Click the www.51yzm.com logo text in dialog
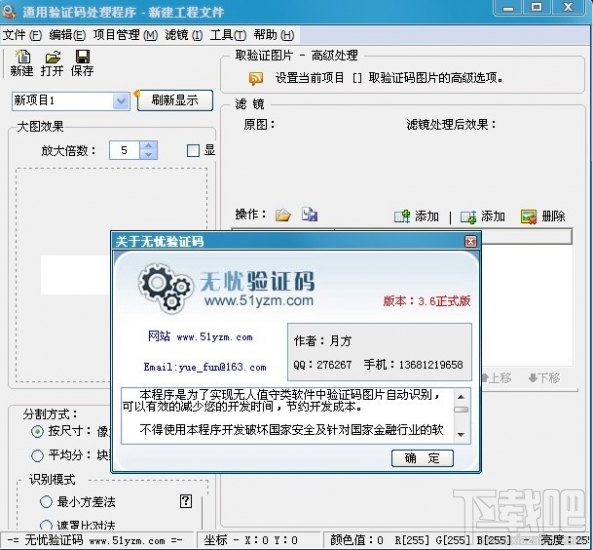The image size is (593, 550). (x=259, y=300)
